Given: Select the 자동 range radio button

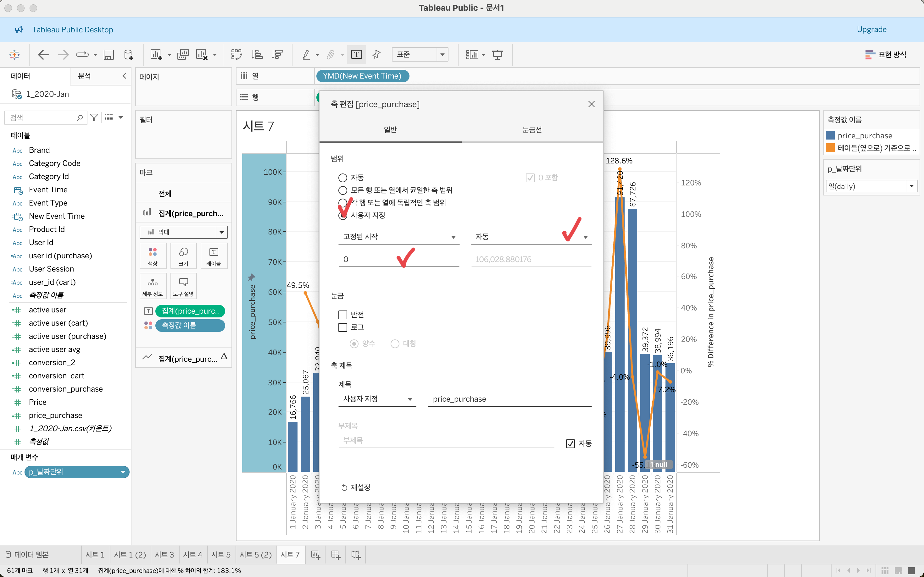Looking at the screenshot, I should point(342,178).
